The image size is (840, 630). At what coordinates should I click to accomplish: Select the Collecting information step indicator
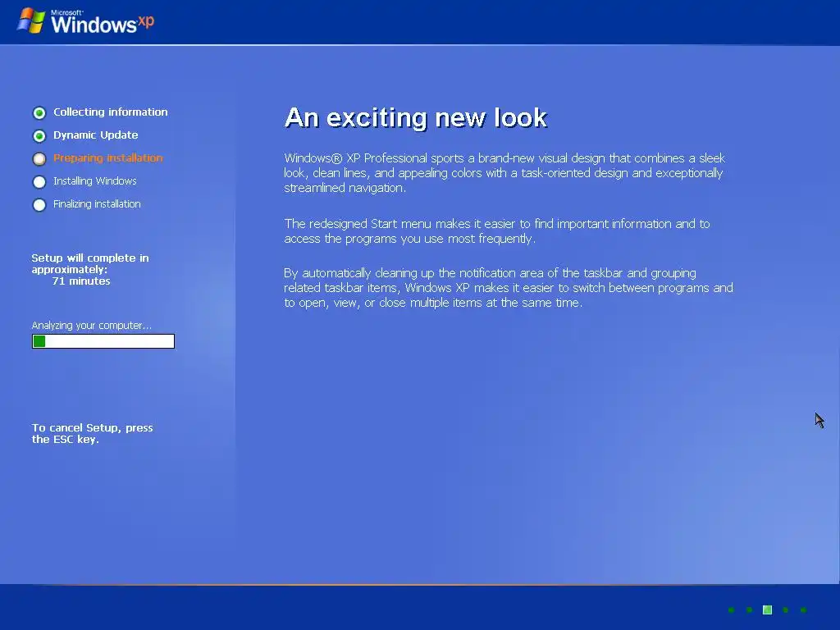tap(39, 112)
